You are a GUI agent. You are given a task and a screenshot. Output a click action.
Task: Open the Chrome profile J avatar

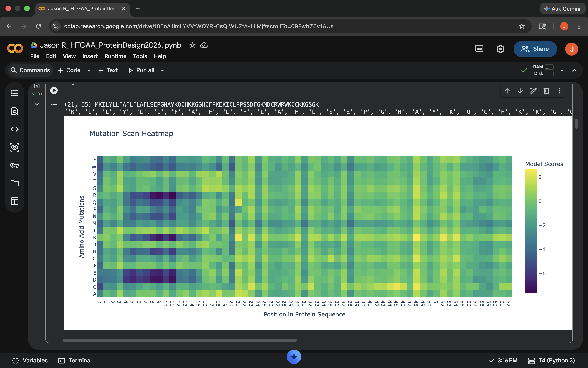click(564, 26)
